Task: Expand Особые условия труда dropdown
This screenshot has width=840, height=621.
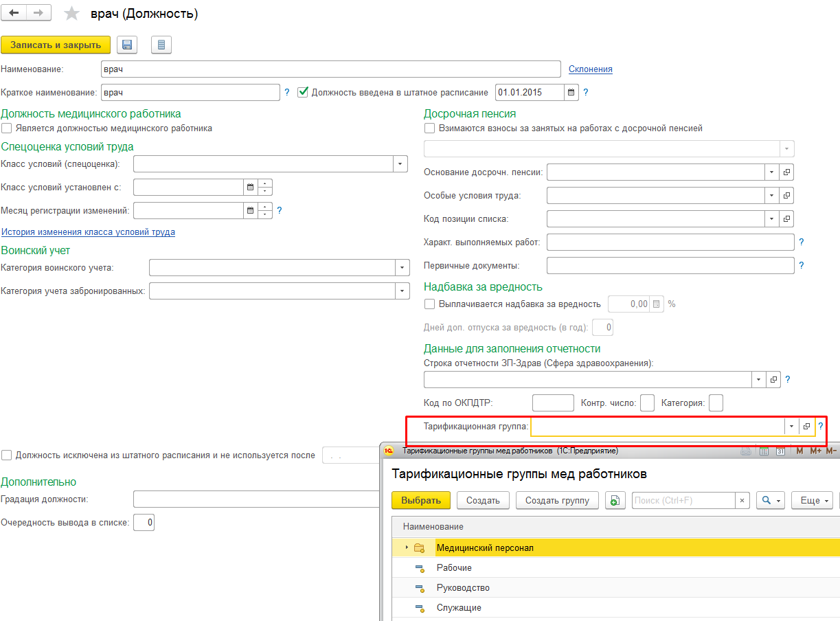Action: tap(772, 196)
